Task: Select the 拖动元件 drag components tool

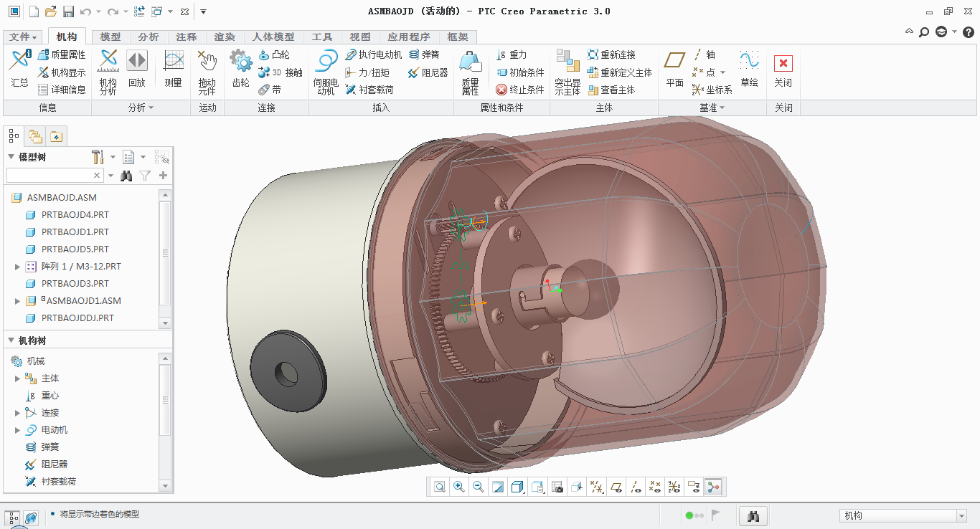Action: pos(207,73)
